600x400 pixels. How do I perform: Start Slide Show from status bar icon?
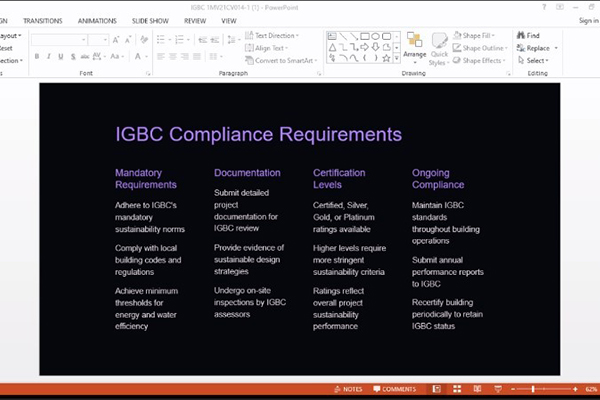pos(498,389)
